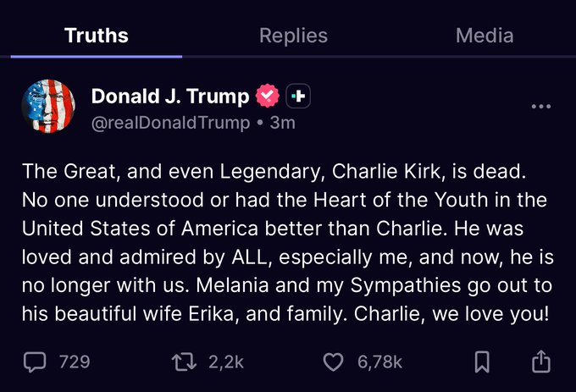
Task: Switch to the Media tab
Action: (x=485, y=36)
